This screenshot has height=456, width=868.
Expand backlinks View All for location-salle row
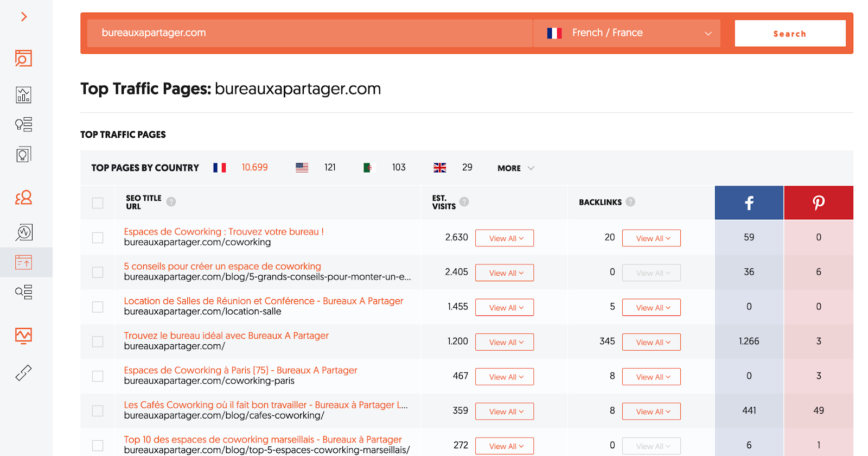pyautogui.click(x=652, y=308)
